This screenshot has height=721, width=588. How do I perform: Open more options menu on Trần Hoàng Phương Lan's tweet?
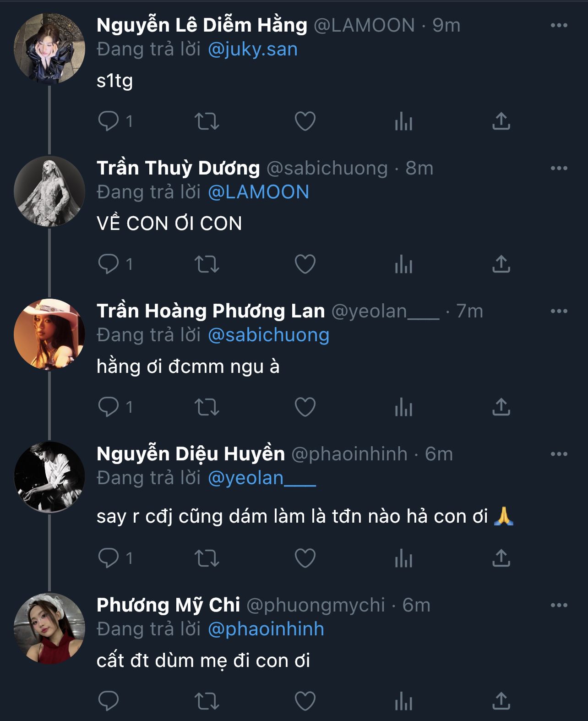click(x=559, y=311)
